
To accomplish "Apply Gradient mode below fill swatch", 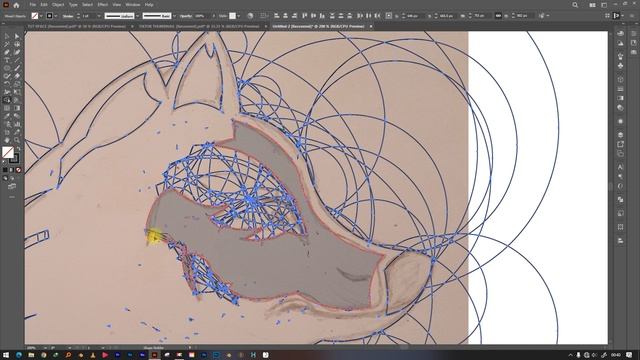I will 11,170.
